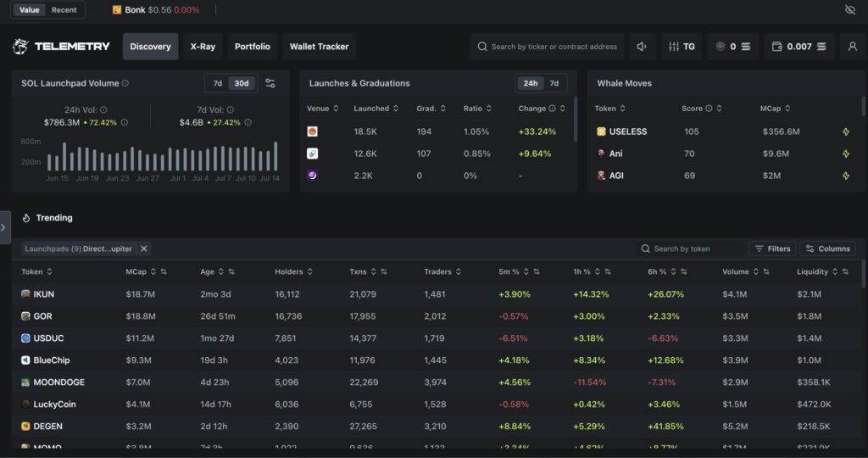Click the venue icon with 12.6K launched
The width and height of the screenshot is (868, 458).
tap(312, 154)
